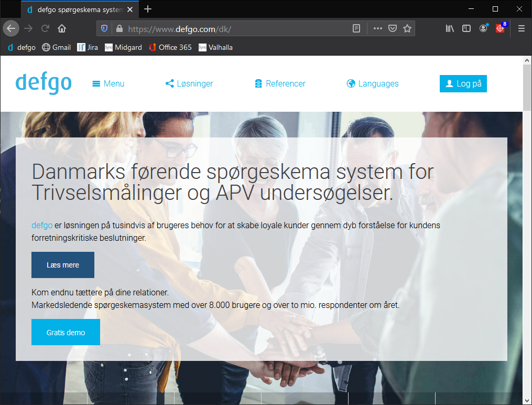Toggle the Firefox sidebar view

coord(466,28)
